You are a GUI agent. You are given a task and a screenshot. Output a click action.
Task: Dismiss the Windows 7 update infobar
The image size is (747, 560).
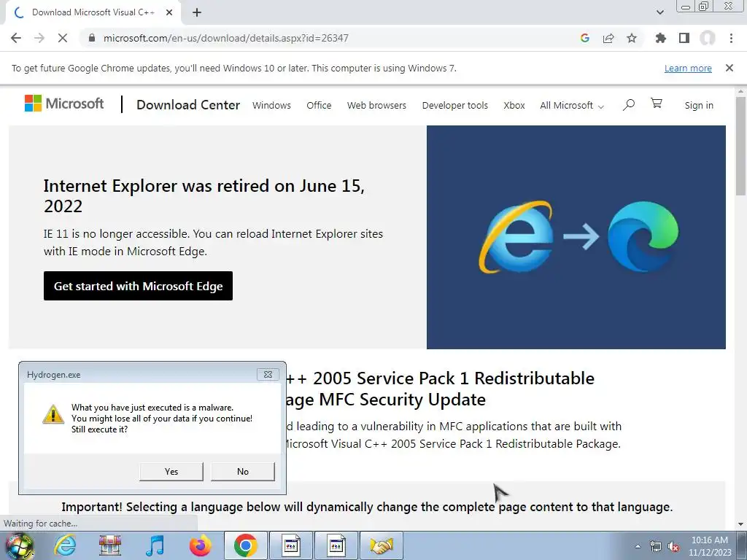tap(729, 68)
